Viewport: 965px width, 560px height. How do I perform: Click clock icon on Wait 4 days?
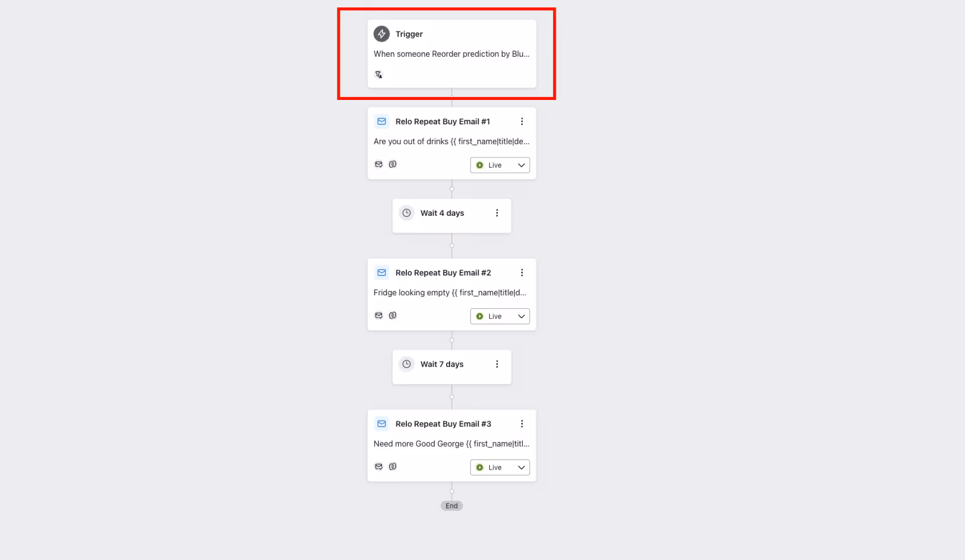pos(406,213)
